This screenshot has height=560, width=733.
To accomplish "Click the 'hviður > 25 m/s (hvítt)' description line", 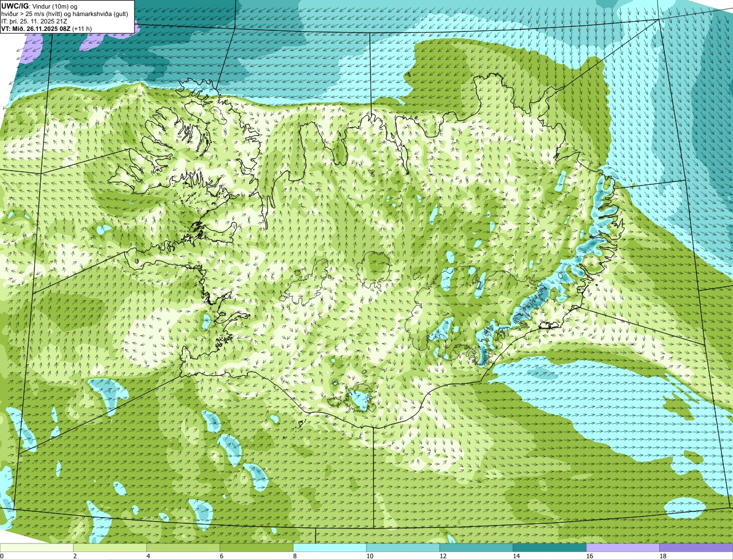I will click(x=65, y=13).
